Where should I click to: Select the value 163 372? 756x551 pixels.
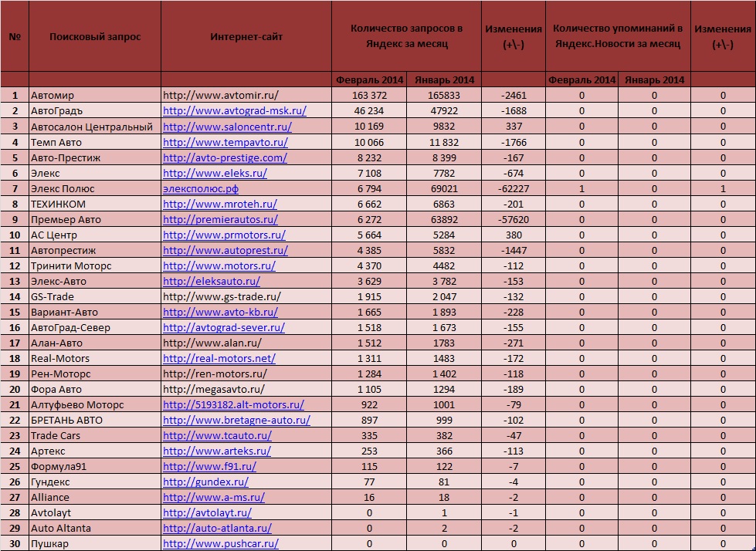369,96
